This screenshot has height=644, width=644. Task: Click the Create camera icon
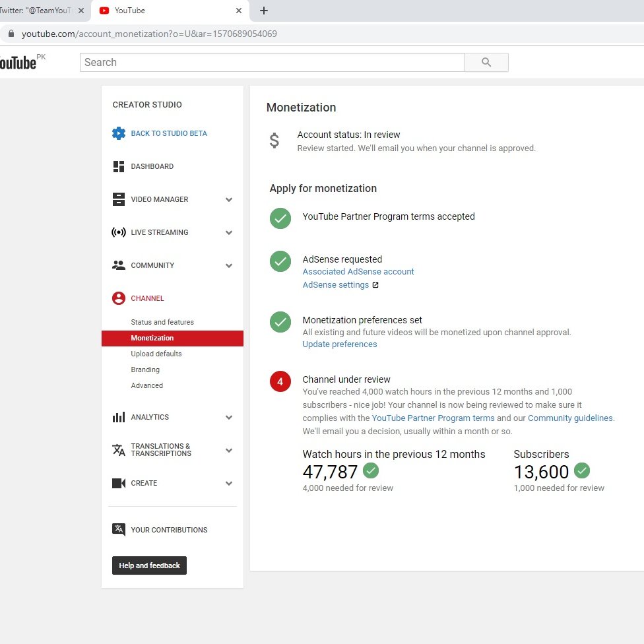[x=119, y=483]
